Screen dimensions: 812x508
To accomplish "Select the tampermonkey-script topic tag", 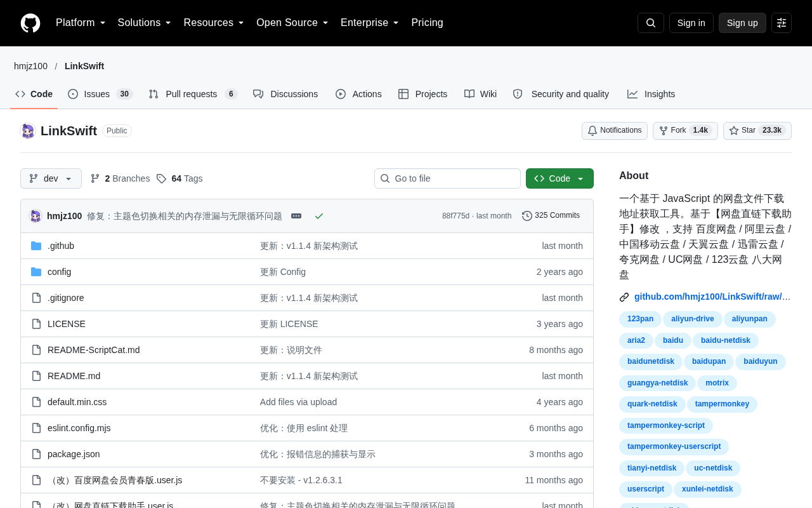I will click(x=666, y=425).
